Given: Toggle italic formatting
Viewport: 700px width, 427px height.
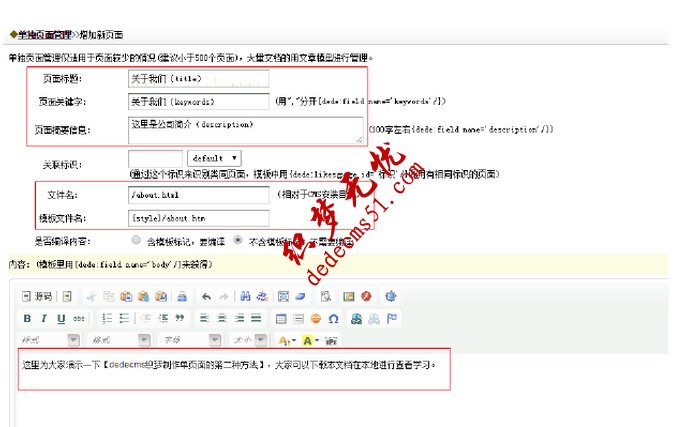Looking at the screenshot, I should coord(44,318).
